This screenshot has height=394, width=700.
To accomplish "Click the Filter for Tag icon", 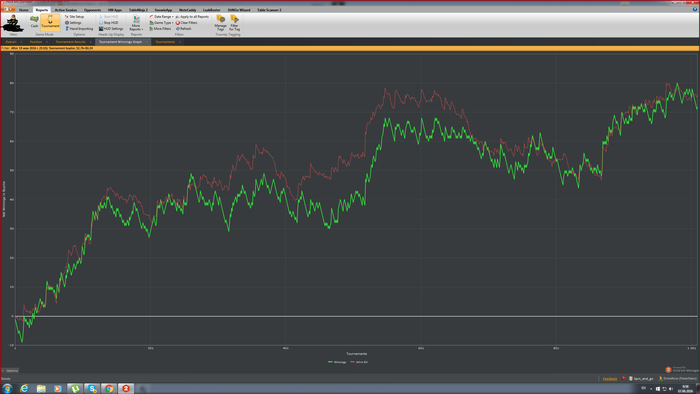I will 234,22.
